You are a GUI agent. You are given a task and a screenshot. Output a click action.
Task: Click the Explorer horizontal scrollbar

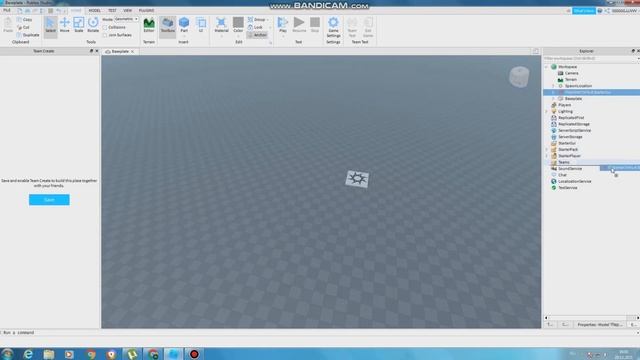[591, 318]
